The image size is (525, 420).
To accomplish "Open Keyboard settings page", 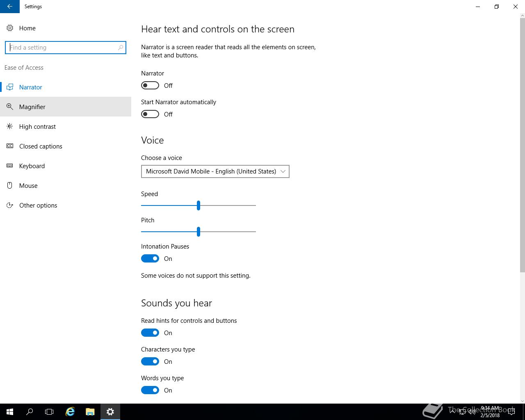I will pos(66,166).
